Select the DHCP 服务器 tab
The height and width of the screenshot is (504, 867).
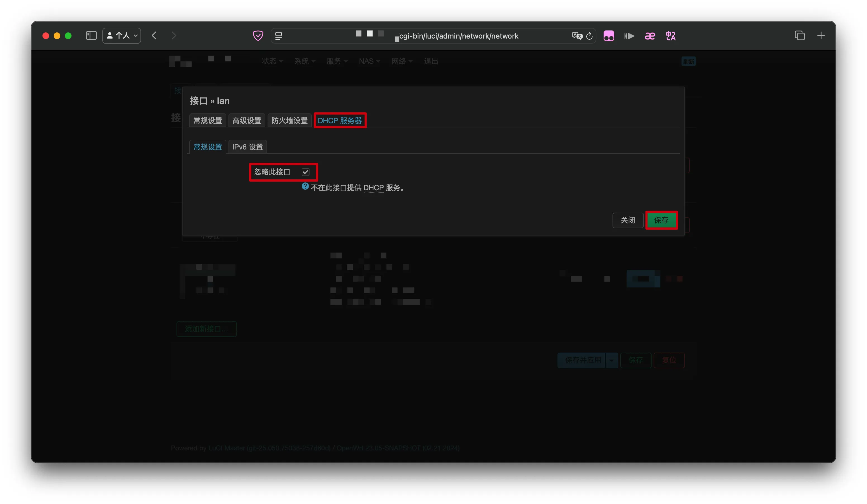[x=340, y=121]
